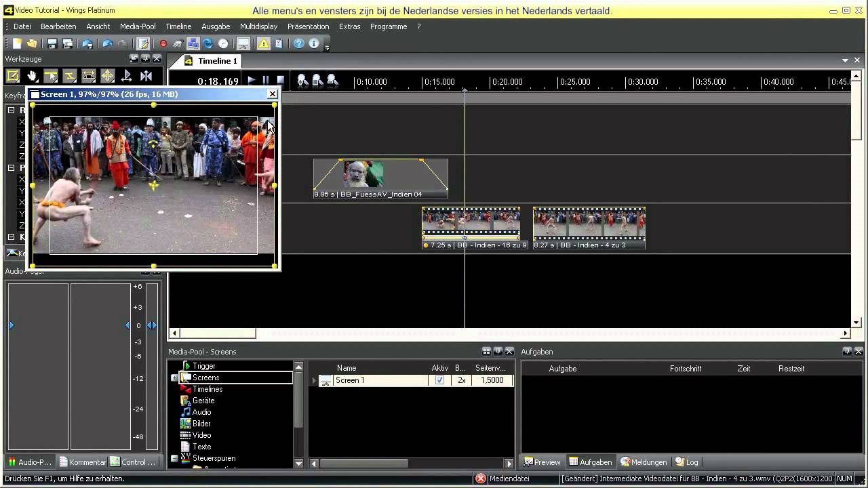Select the BB - Indien - 4 zu 3 clip
868x488 pixels.
coord(589,228)
